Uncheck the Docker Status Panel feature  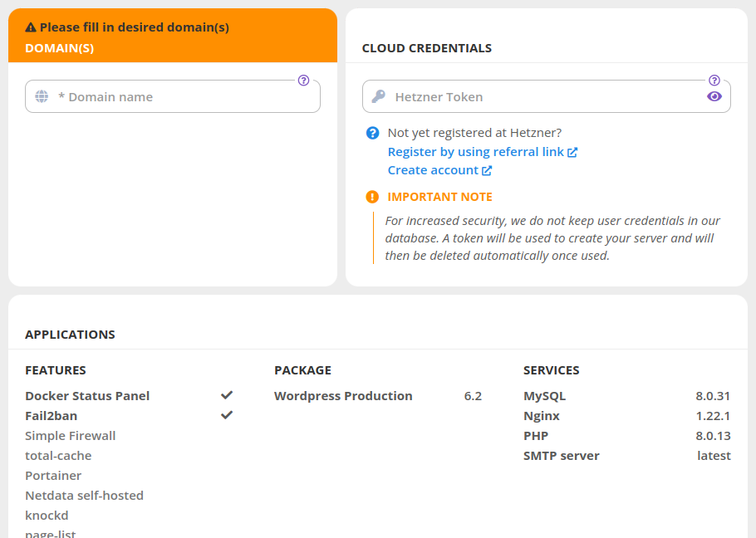click(226, 395)
